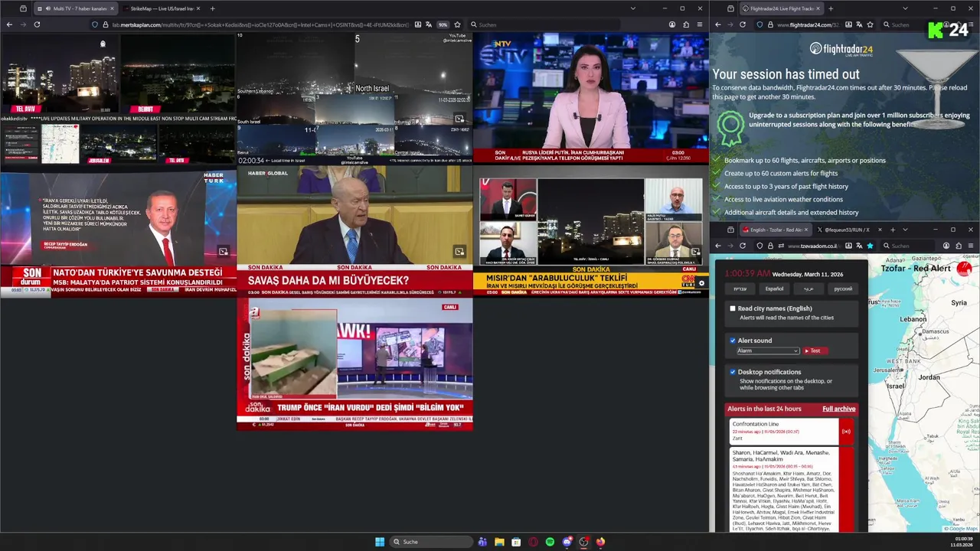Go back in the Flightradar24 window
The height and width of the screenshot is (551, 980).
[717, 24]
